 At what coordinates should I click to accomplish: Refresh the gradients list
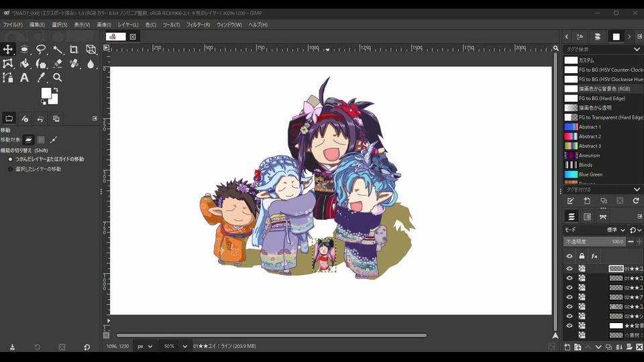(x=636, y=200)
